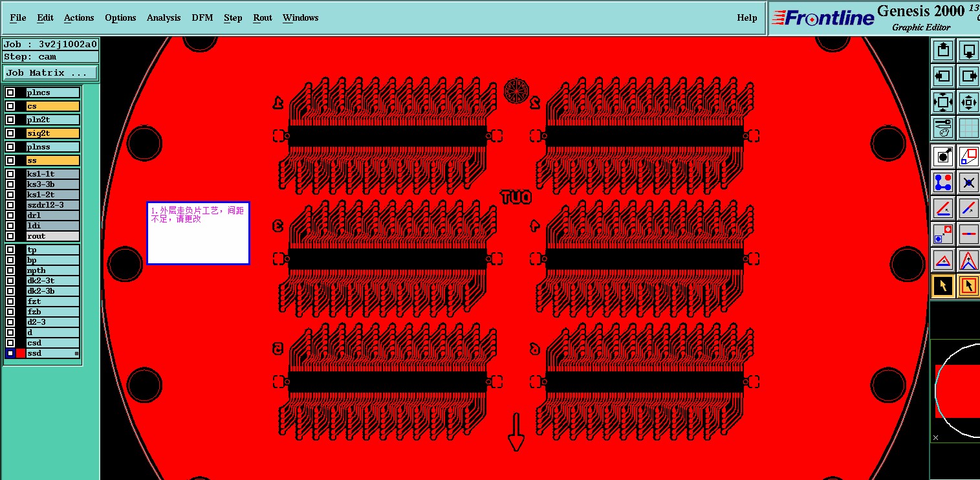Click the Job name 3v2j1002a0 label
The width and height of the screenshot is (980, 480).
pos(50,44)
